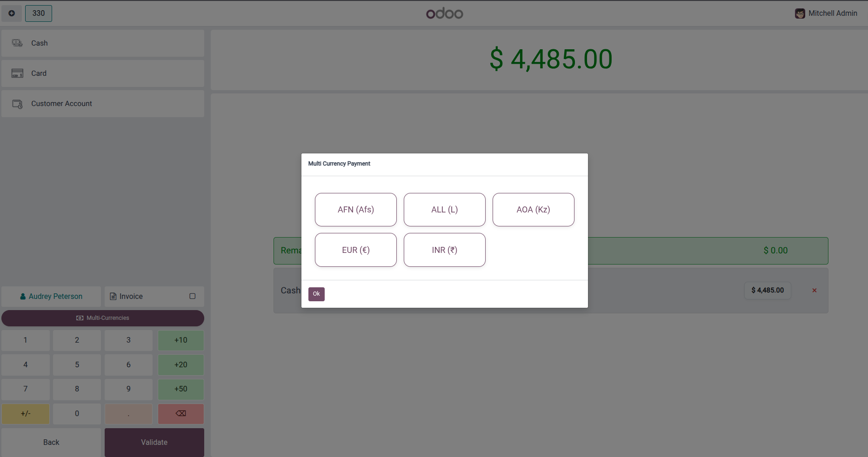The image size is (868, 457).
Task: Click the Customer Account wallet icon
Action: (17, 104)
